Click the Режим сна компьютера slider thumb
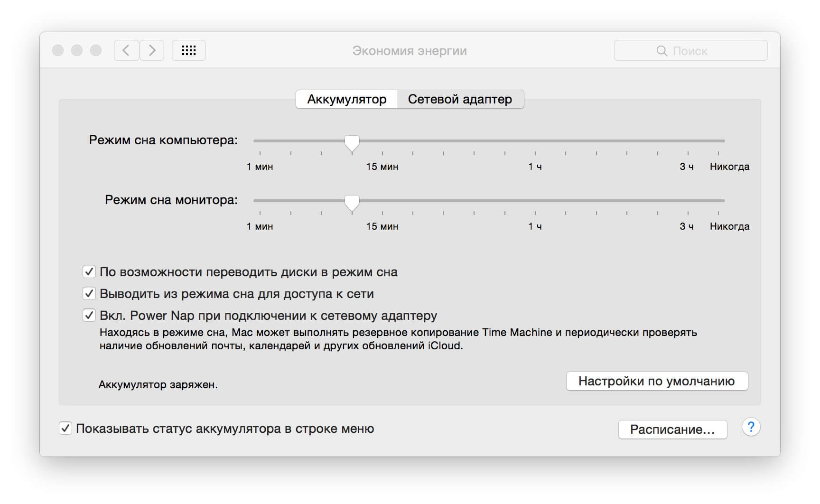The image size is (820, 504). pos(352,143)
